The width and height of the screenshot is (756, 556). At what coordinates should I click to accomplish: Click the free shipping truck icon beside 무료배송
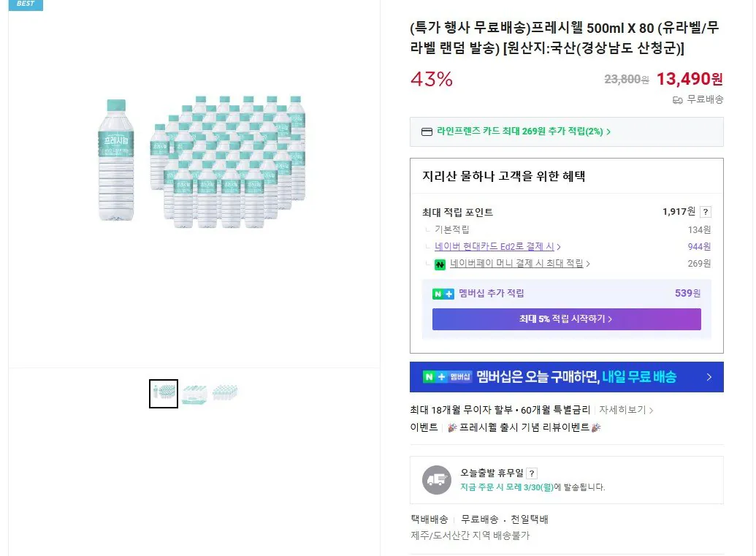pyautogui.click(x=677, y=100)
